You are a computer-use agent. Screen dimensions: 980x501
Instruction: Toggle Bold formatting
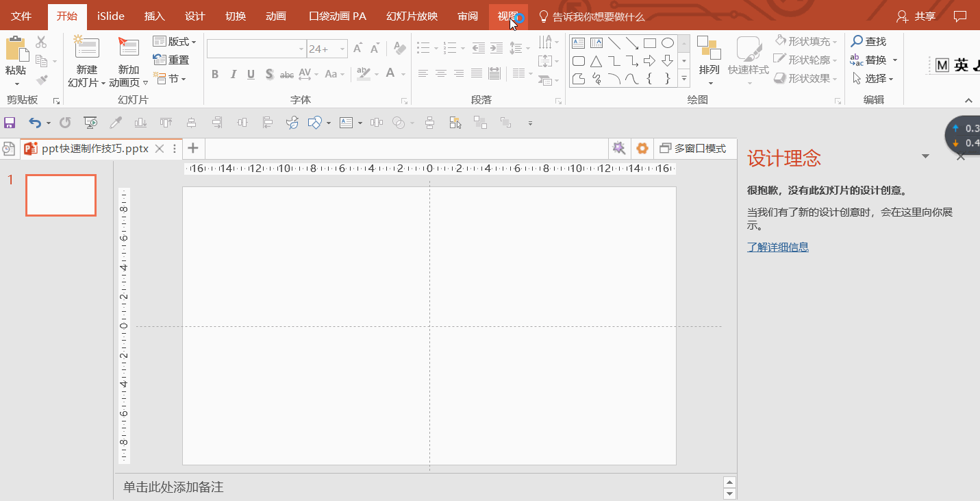point(215,74)
